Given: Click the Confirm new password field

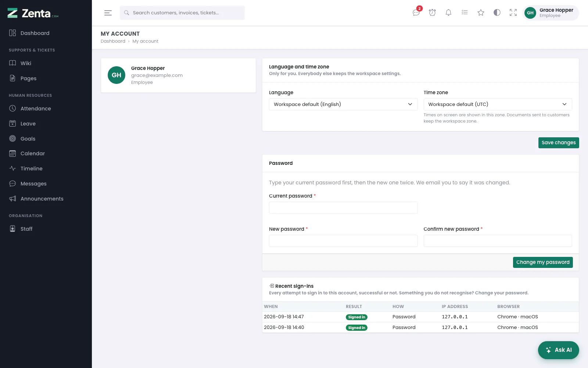Looking at the screenshot, I should (x=498, y=241).
